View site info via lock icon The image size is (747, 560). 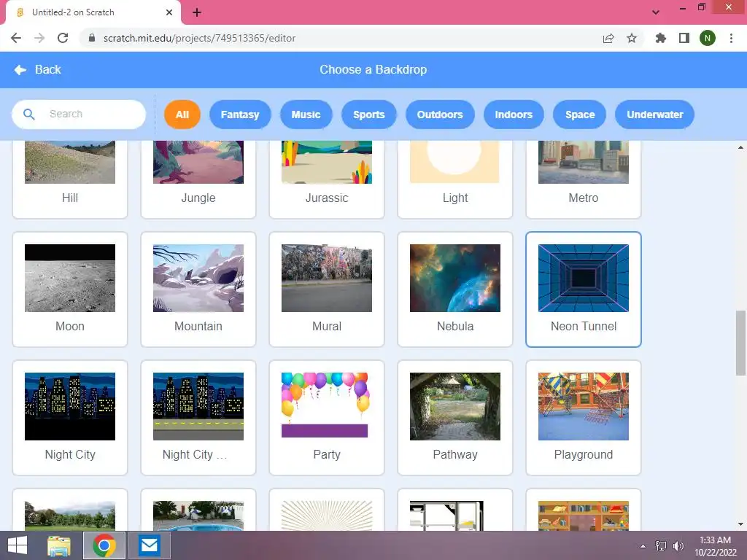[92, 38]
